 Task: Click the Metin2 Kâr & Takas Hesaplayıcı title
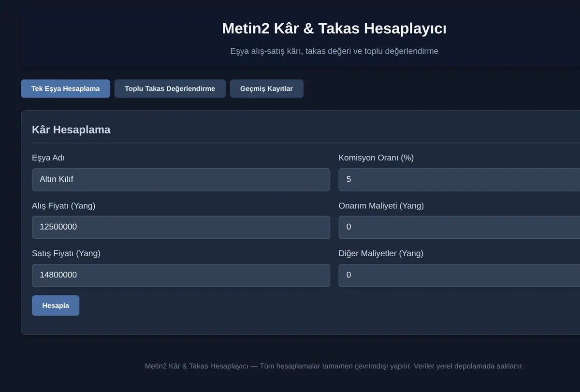(334, 29)
